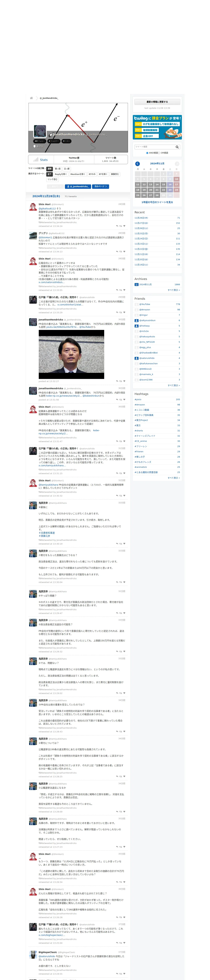
Task: Click BigHopeClasic avatar icon
Action: pyautogui.click(x=33, y=955)
